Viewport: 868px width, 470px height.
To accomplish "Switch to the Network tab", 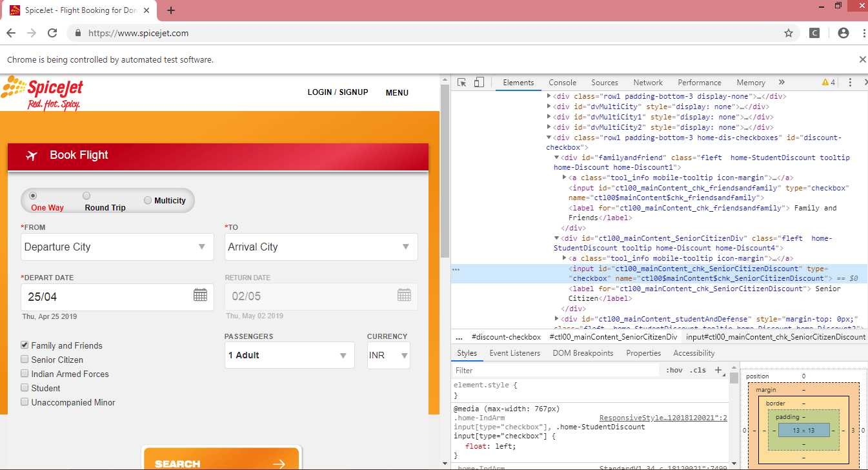I will pos(648,83).
